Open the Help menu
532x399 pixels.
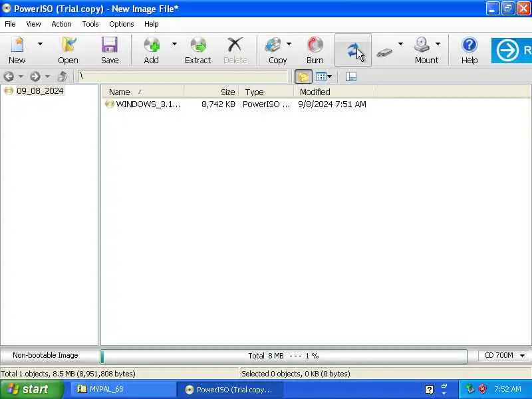(152, 24)
